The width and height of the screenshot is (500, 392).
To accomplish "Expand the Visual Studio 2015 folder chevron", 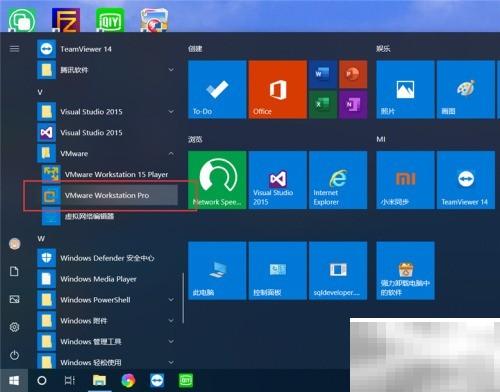I will 171,112.
